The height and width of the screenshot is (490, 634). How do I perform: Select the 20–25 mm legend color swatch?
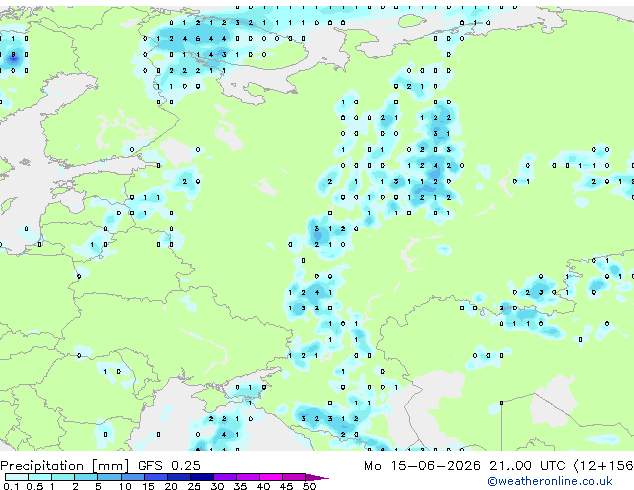click(178, 477)
